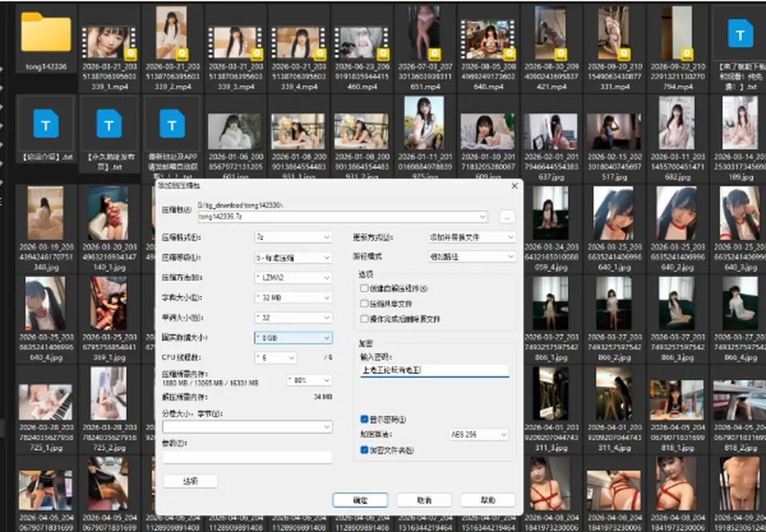The image size is (766, 532).
Task: Select the txt file icon ending 介绍】.txt
Action: (46, 123)
